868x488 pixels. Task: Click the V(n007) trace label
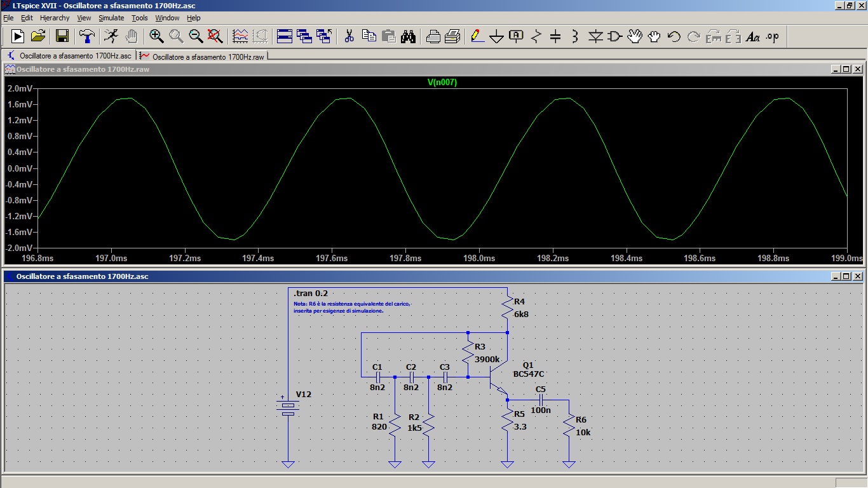coord(442,83)
